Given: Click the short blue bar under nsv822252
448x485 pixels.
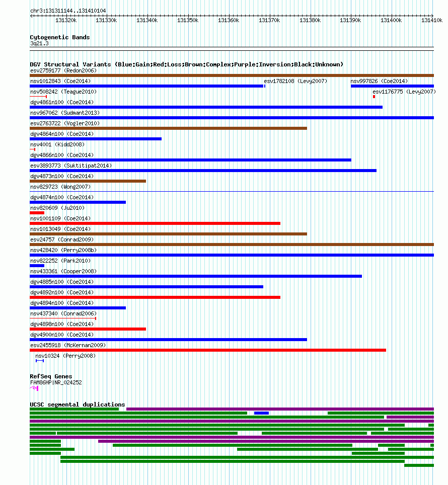Looking at the screenshot, I should pos(37,266).
